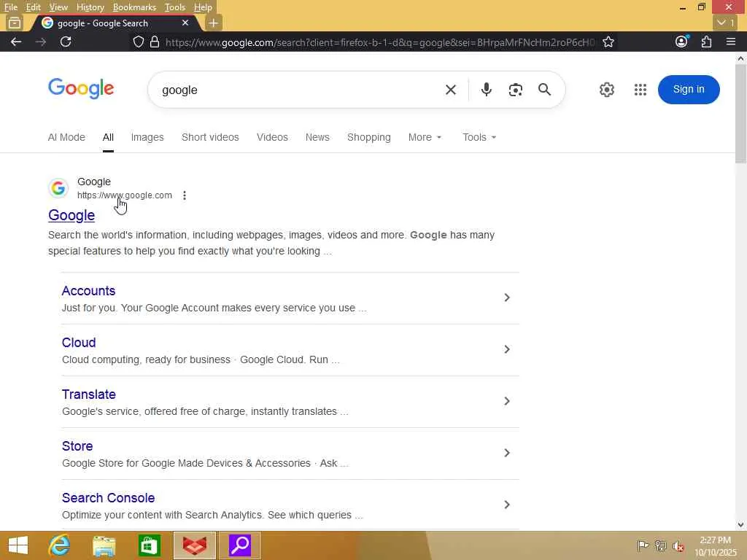
Task: Reload the current page
Action: click(66, 42)
